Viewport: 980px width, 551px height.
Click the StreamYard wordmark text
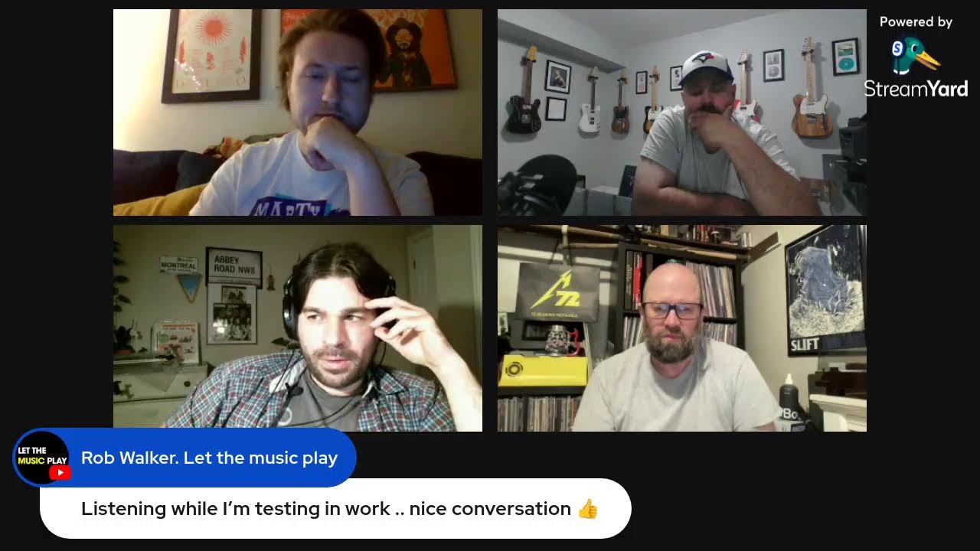[916, 89]
